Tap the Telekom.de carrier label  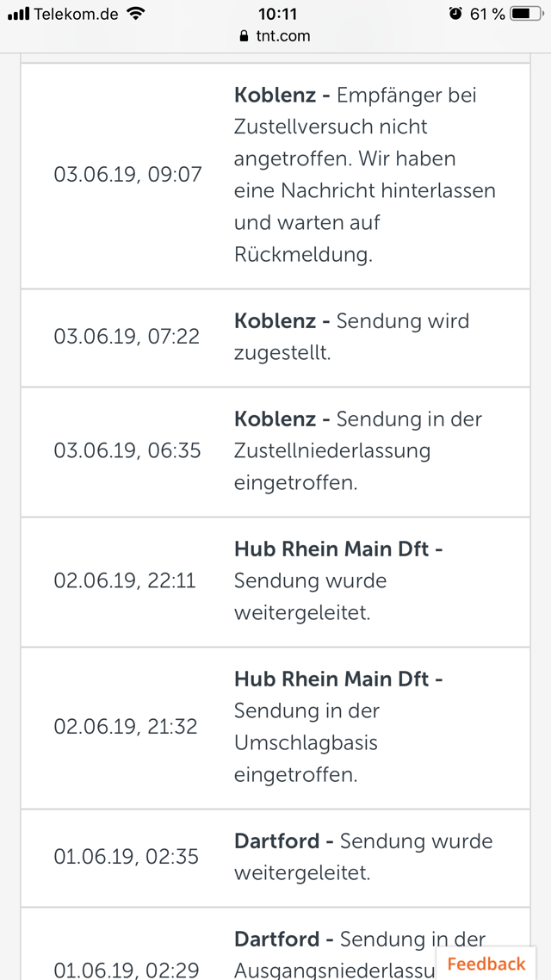pos(76,14)
